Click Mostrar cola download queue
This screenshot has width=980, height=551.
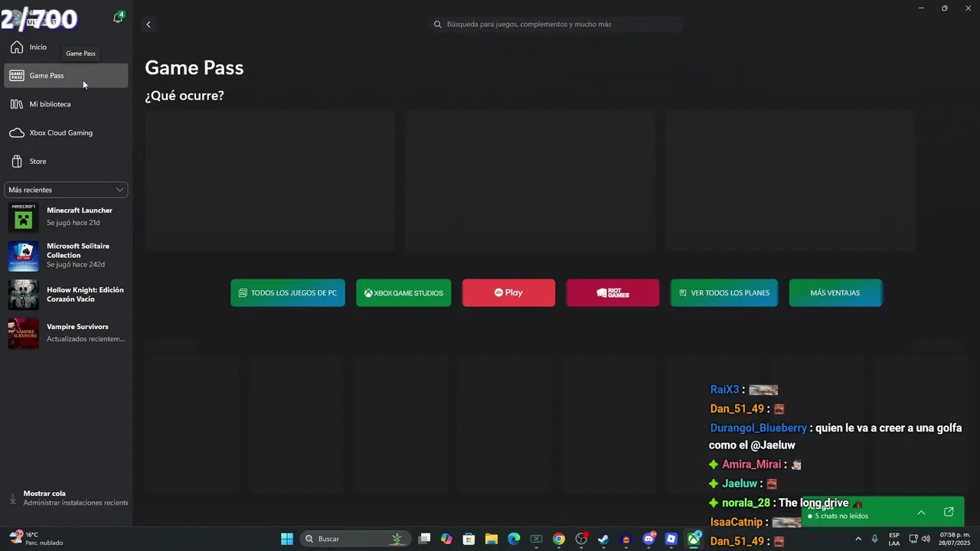click(67, 498)
